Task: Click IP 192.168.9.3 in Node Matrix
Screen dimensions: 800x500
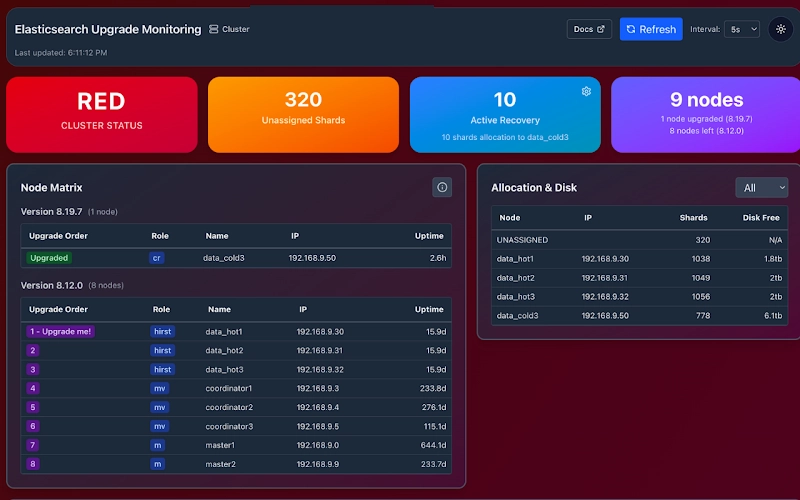Action: (317, 388)
